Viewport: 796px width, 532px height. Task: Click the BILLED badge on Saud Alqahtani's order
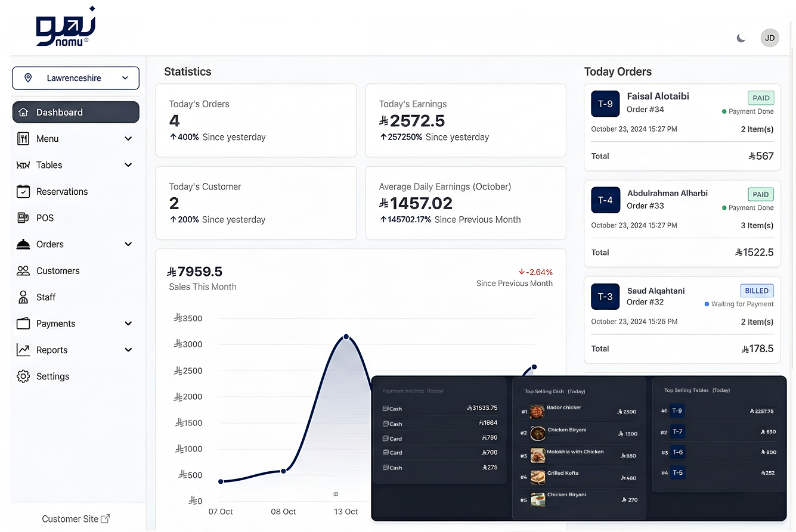pos(757,291)
